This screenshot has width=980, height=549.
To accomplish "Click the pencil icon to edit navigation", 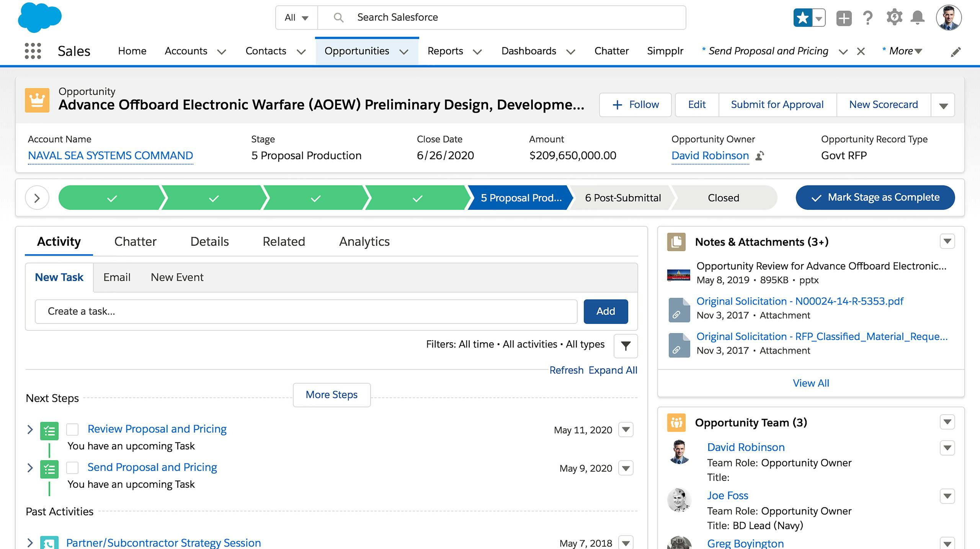I will (x=956, y=52).
